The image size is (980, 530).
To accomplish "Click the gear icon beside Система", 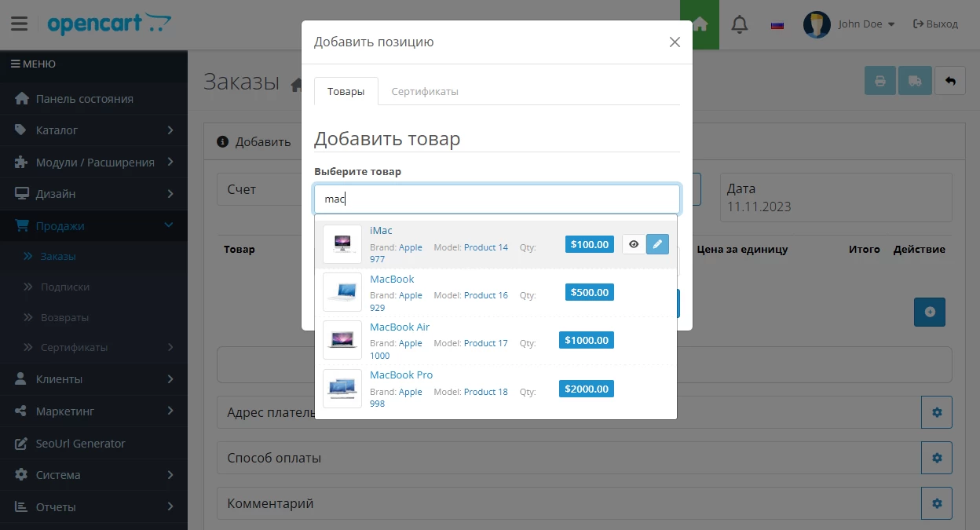I will click(x=21, y=475).
